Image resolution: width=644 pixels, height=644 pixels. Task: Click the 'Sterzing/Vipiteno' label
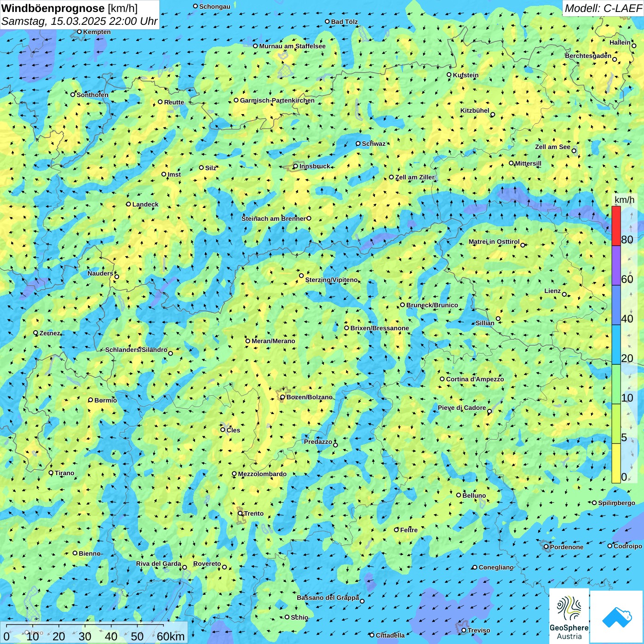click(x=331, y=280)
